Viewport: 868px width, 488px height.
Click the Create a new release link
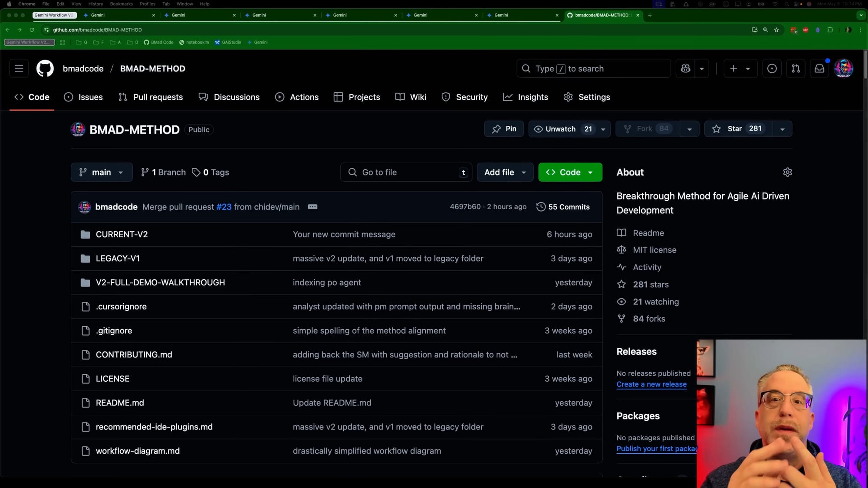(651, 384)
